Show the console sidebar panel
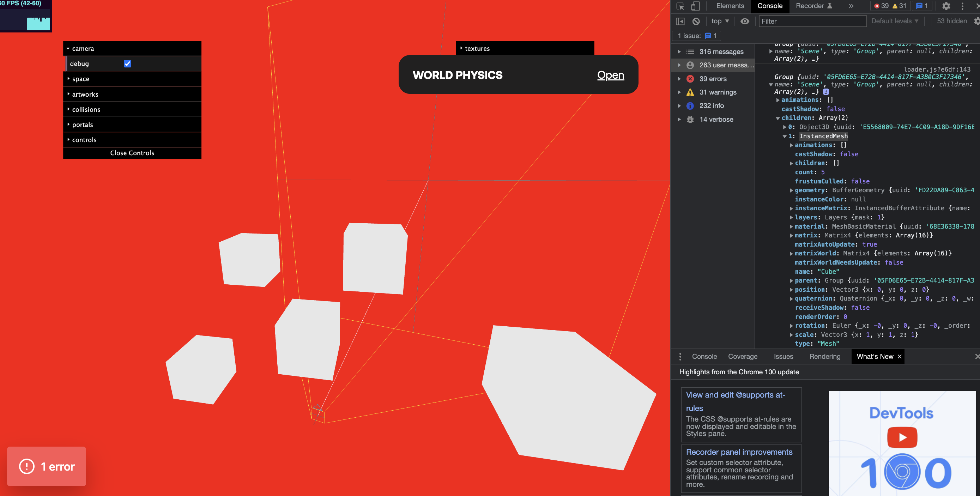The width and height of the screenshot is (980, 496). point(680,21)
